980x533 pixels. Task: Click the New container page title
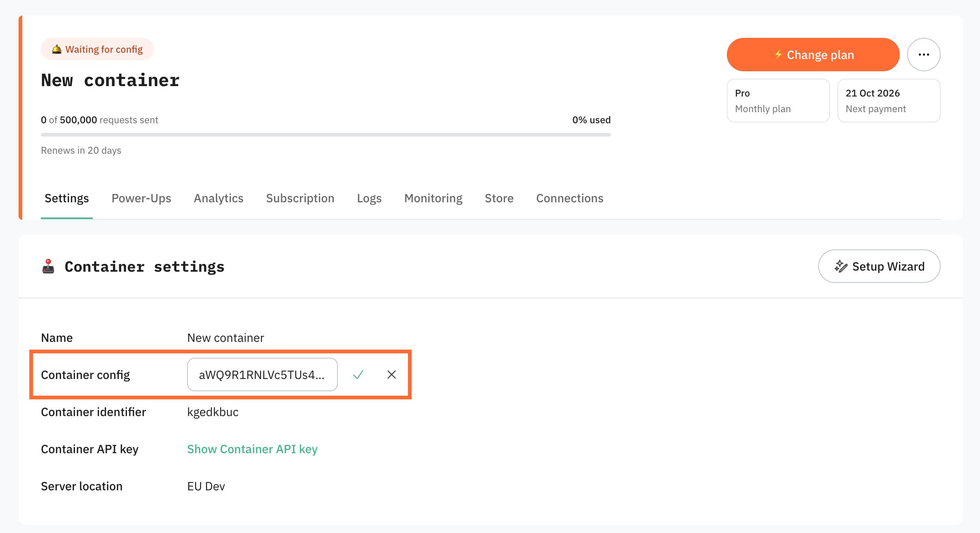tap(110, 80)
